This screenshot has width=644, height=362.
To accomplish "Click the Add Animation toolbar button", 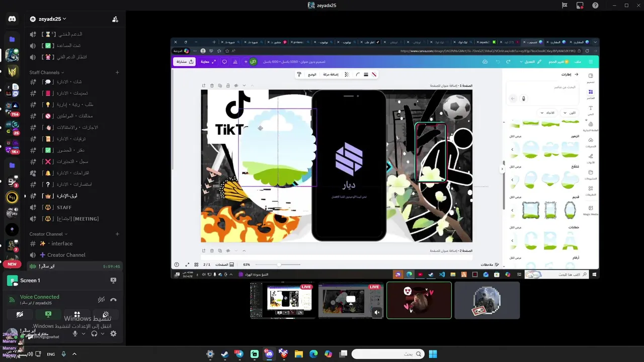I will coord(331,74).
